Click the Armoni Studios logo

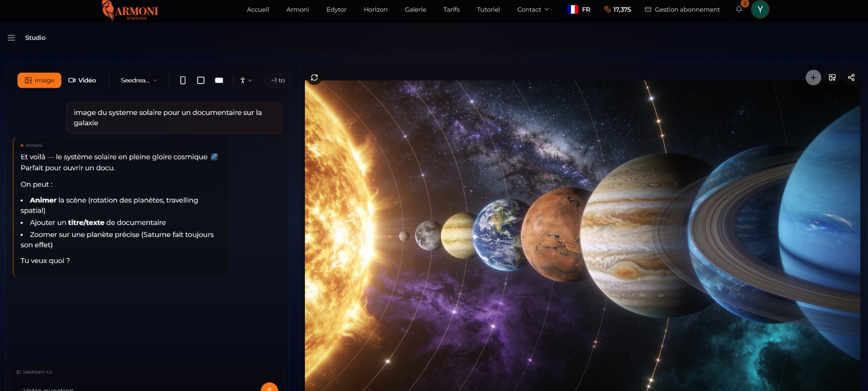pos(130,10)
